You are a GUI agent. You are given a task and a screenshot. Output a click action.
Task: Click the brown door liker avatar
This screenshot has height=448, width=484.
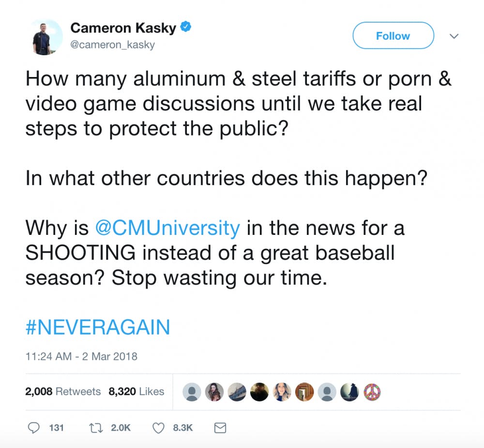[x=305, y=392]
